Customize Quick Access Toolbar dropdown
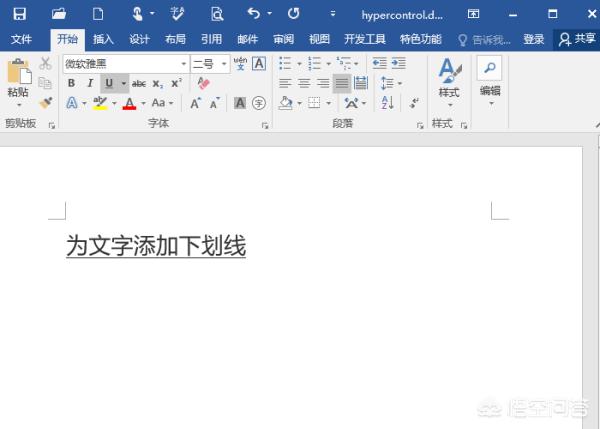 [x=333, y=14]
